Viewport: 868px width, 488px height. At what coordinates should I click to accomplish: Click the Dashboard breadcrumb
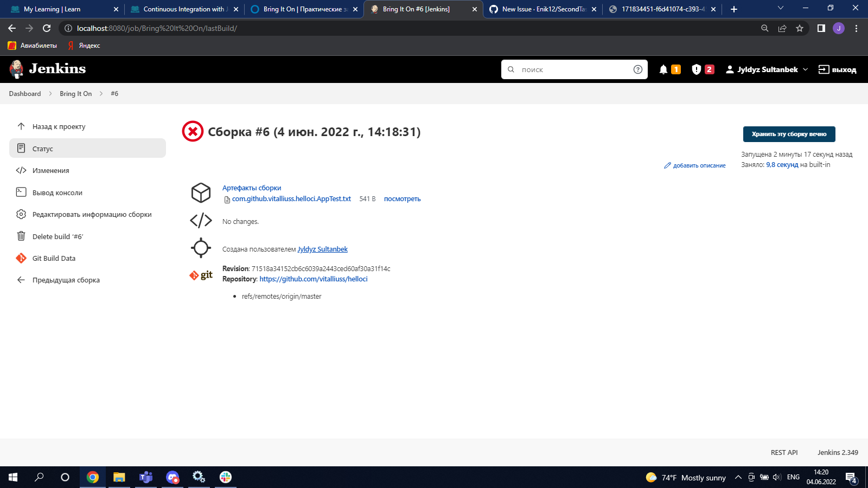click(x=25, y=94)
